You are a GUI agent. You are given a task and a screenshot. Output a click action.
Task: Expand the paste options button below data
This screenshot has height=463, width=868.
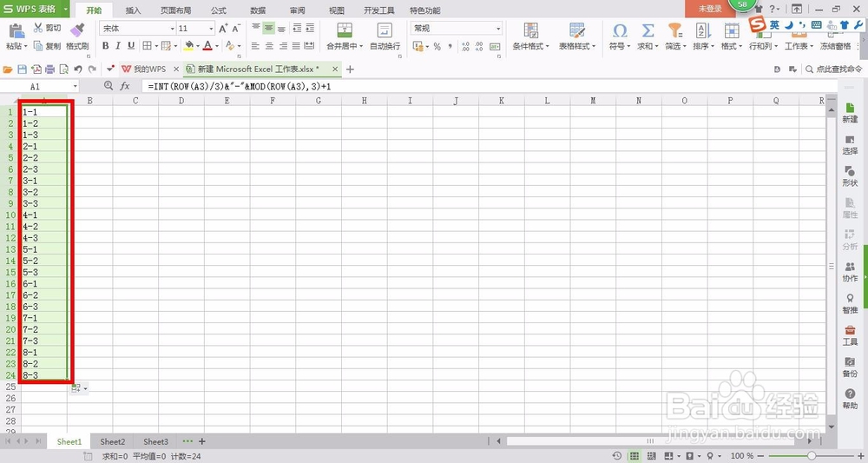pos(79,388)
